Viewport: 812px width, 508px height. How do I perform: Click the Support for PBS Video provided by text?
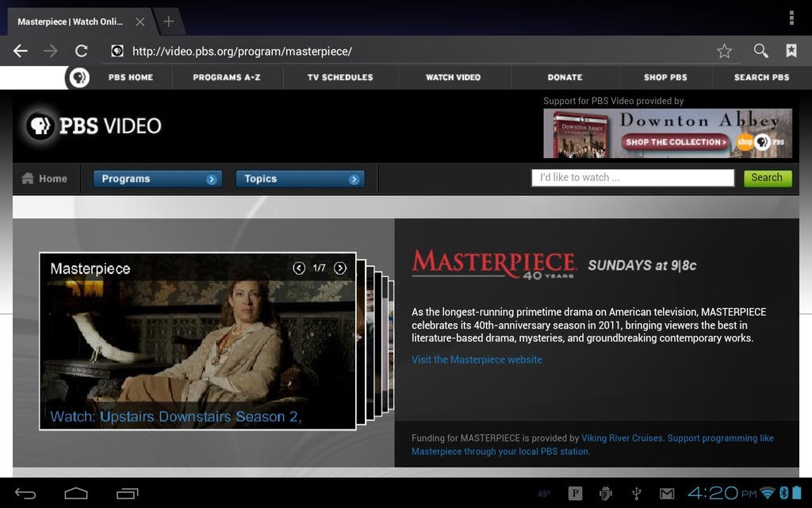tap(613, 101)
